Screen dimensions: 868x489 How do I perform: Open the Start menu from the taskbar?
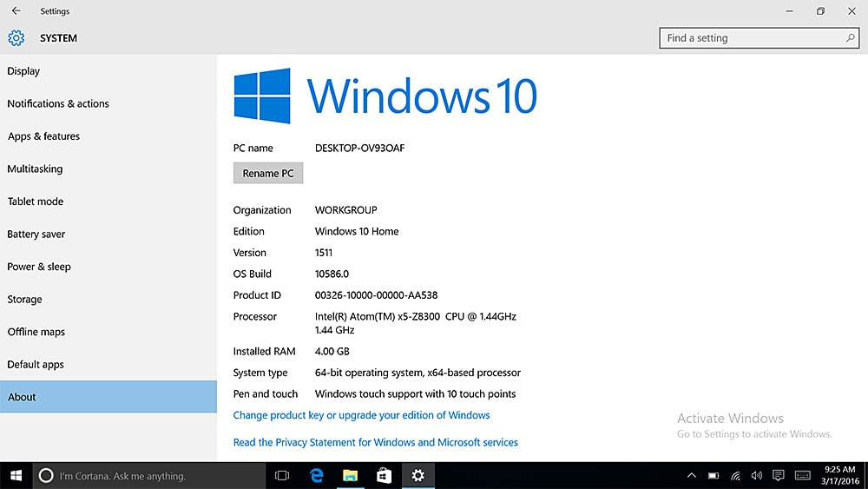[16, 475]
